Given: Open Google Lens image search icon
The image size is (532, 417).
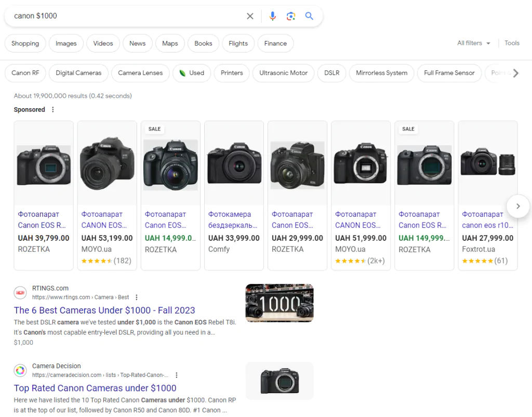Looking at the screenshot, I should coord(291,16).
